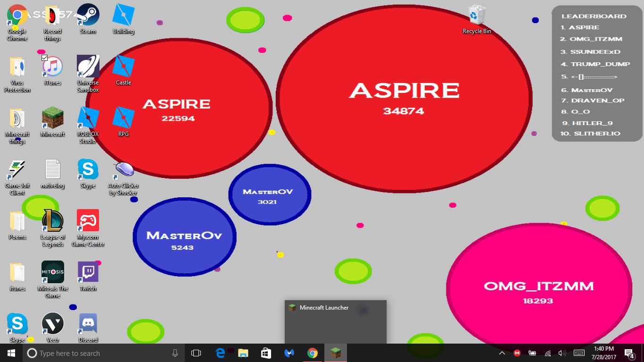Screen dimensions: 644x362
Task: Open the Wi-Fi network flyout
Action: click(547, 353)
